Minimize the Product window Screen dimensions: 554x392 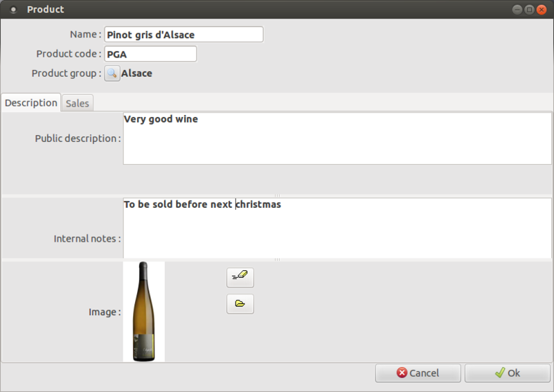click(517, 10)
